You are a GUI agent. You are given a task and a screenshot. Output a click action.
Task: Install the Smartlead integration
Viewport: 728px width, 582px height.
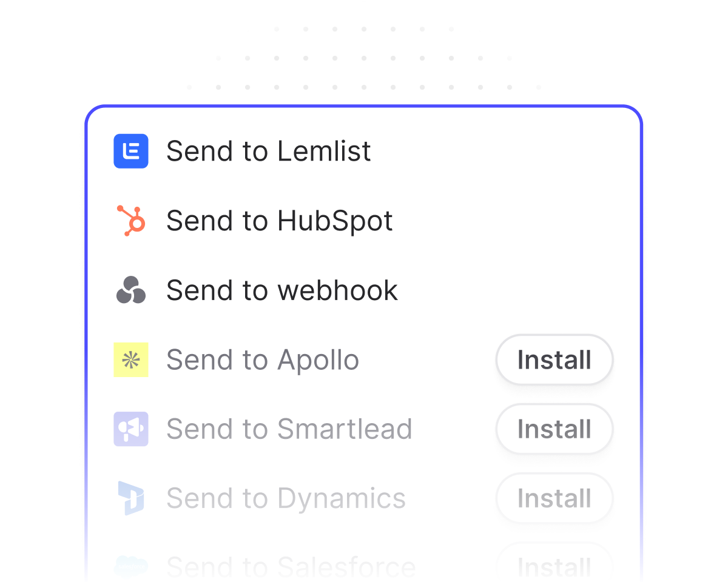tap(554, 429)
